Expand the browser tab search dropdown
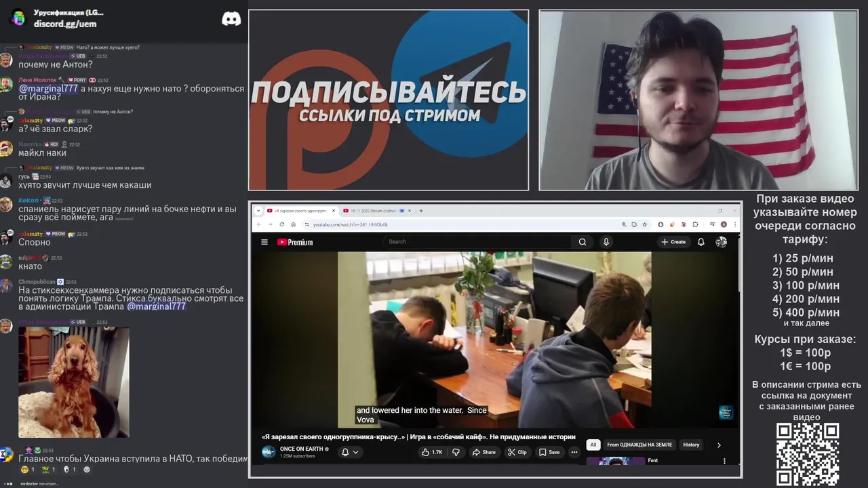Viewport: 868px width, 488px height. pyautogui.click(x=258, y=211)
